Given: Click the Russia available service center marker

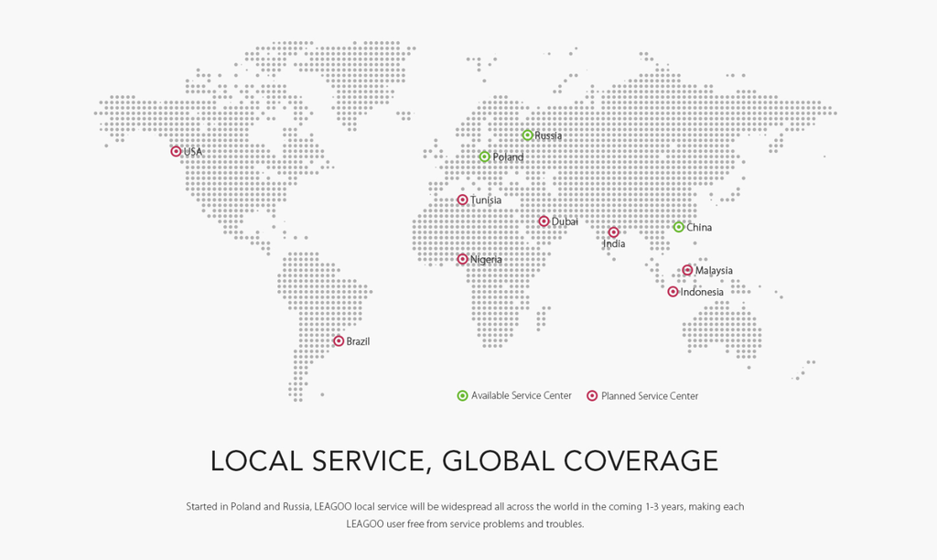Looking at the screenshot, I should click(527, 135).
